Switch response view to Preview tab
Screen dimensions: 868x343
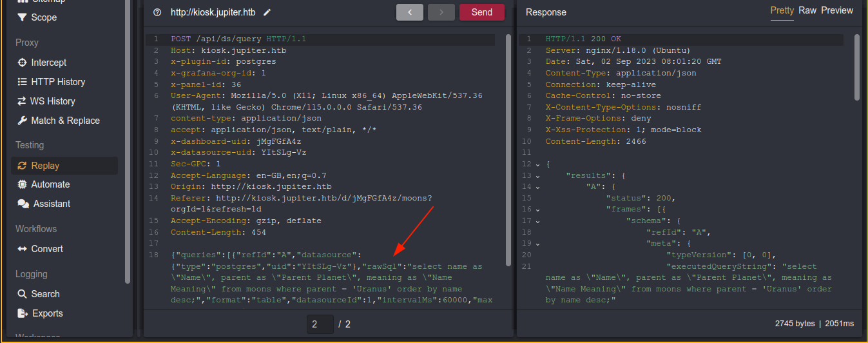(836, 10)
